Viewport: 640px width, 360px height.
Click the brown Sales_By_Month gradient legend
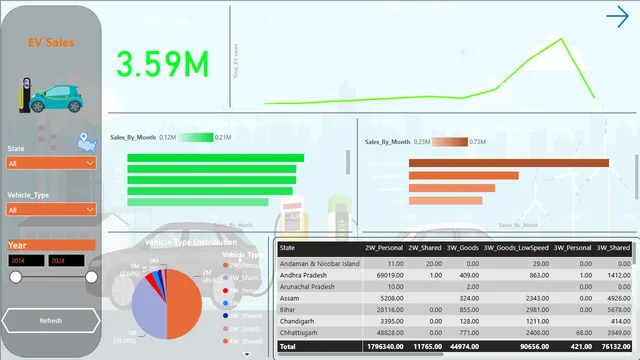click(450, 142)
